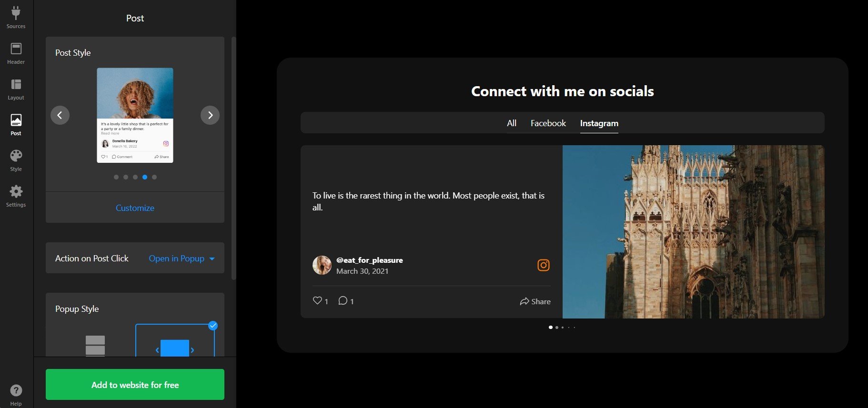The image size is (868, 408).
Task: Show the previous post style
Action: [x=60, y=115]
